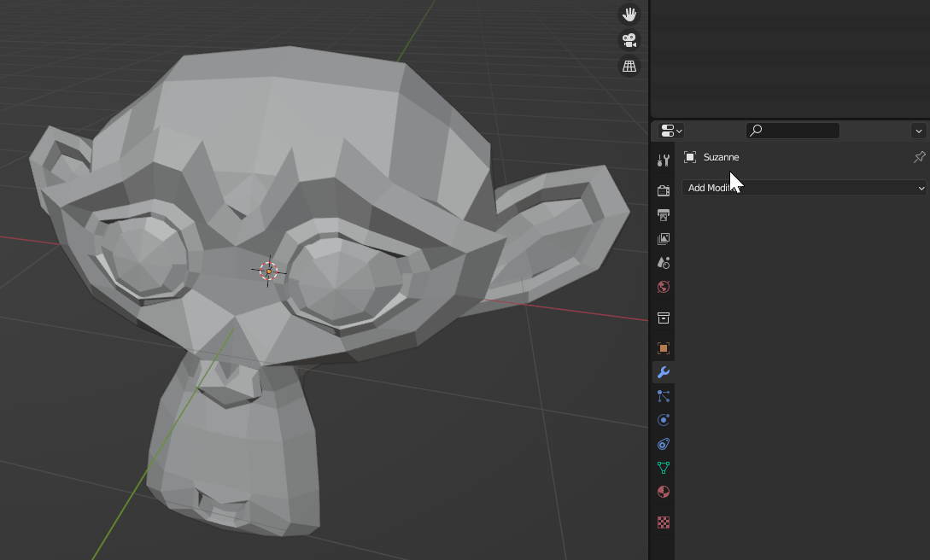
Task: Toggle the pin icon beside Suzanne
Action: point(919,157)
